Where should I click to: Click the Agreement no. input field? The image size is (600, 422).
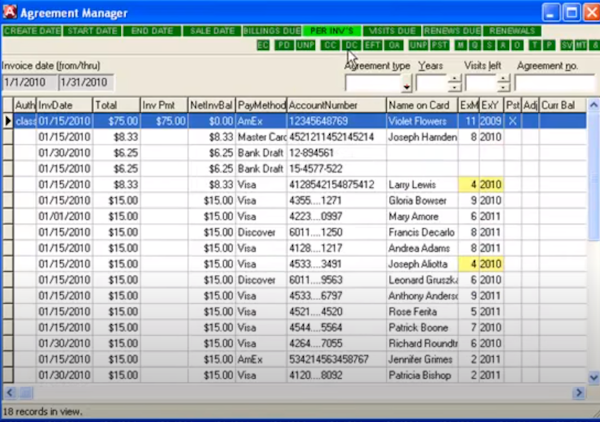click(x=554, y=83)
